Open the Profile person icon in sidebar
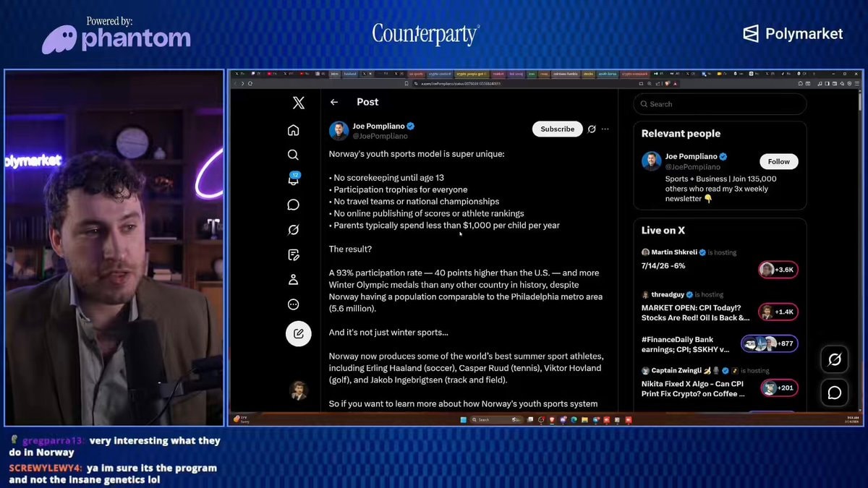 click(x=293, y=279)
